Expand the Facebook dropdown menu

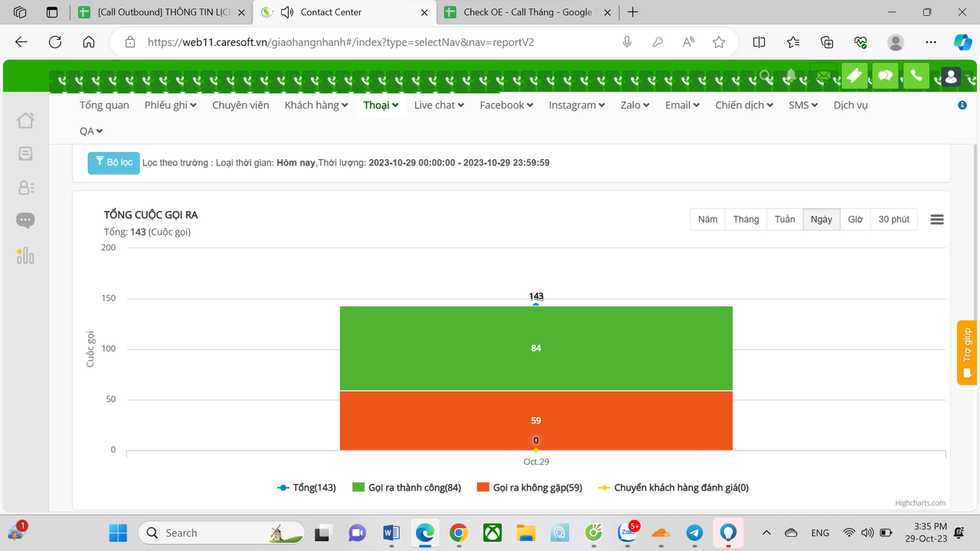click(x=507, y=105)
